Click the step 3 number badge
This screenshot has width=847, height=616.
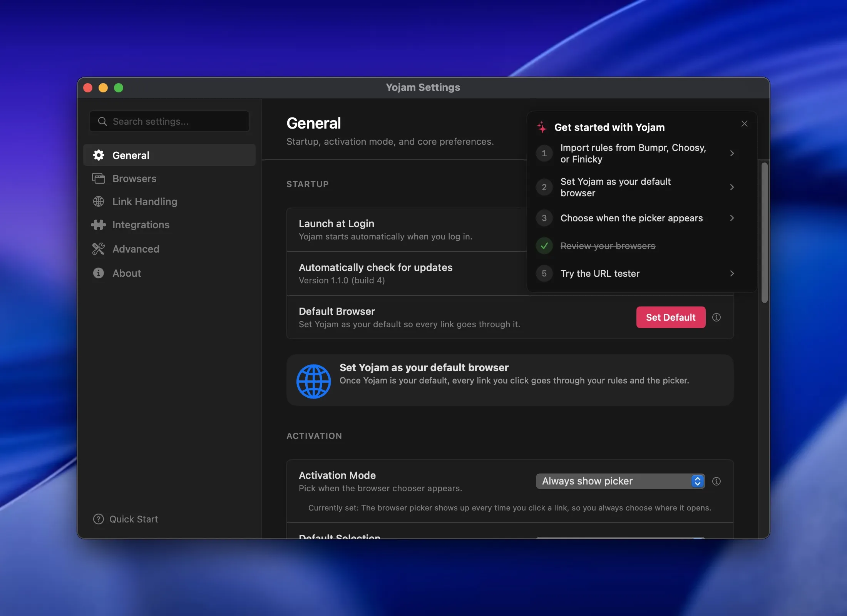click(544, 218)
